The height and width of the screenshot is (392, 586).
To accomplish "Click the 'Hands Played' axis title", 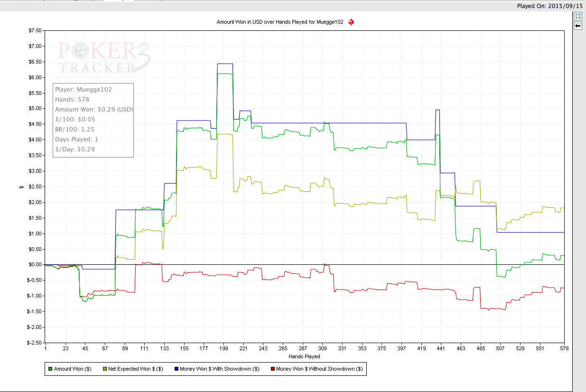I will point(304,356).
